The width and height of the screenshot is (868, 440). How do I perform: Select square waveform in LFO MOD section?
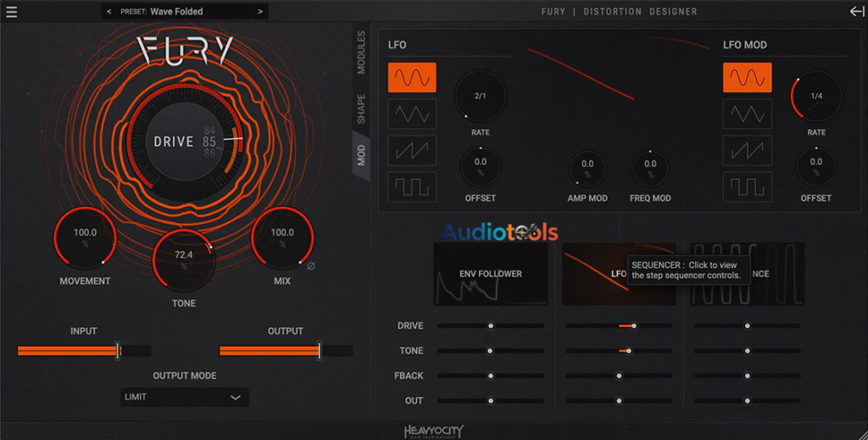[x=748, y=187]
